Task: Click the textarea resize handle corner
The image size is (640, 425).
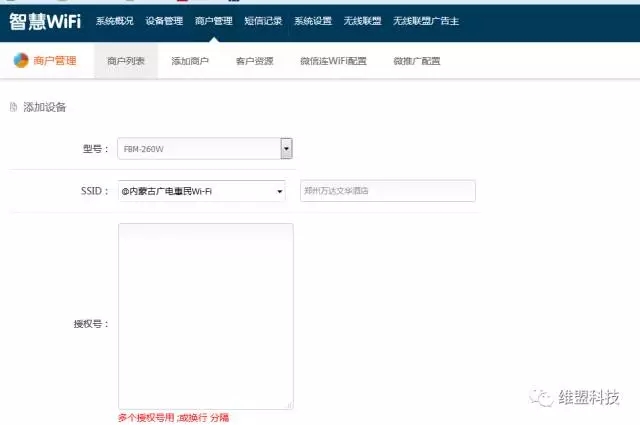Action: coord(289,404)
